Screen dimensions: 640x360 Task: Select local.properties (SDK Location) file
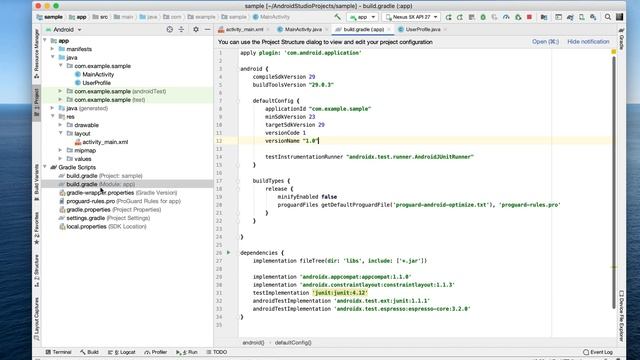tap(102, 226)
